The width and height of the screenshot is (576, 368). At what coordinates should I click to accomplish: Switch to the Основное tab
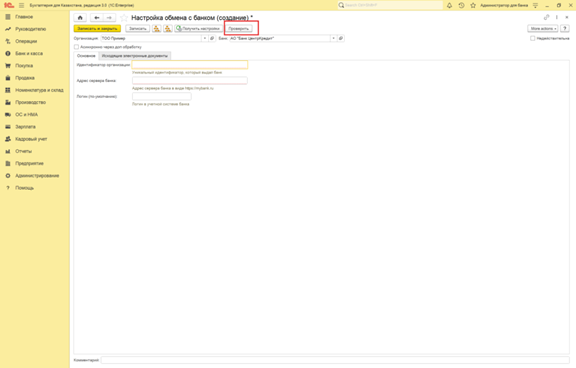pos(86,56)
